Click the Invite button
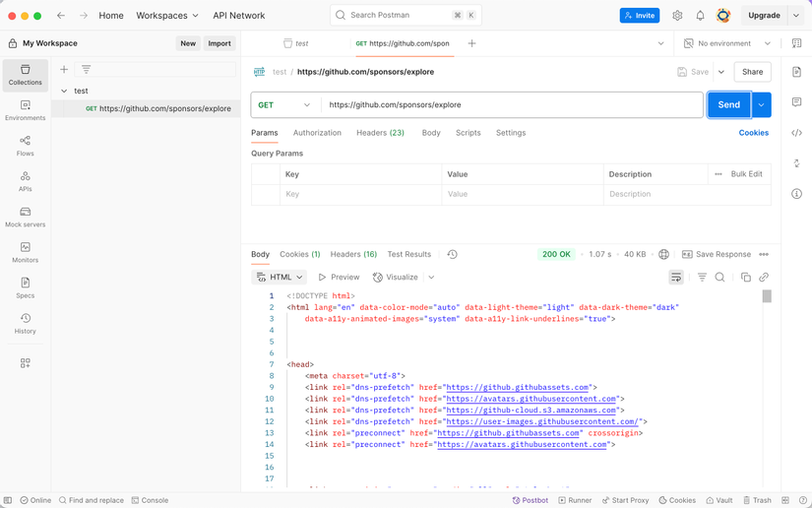Viewport: 812px width, 508px height. click(640, 16)
